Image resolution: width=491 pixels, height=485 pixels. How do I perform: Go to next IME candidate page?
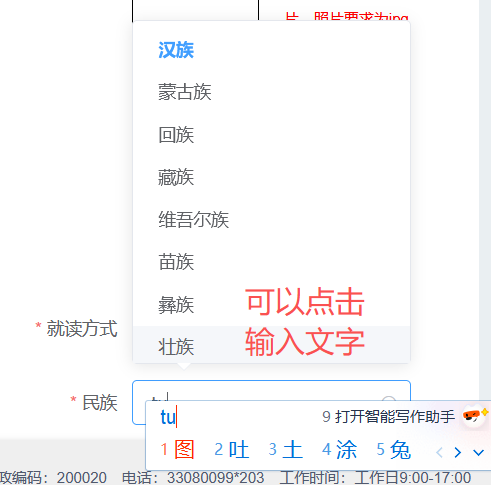[458, 452]
